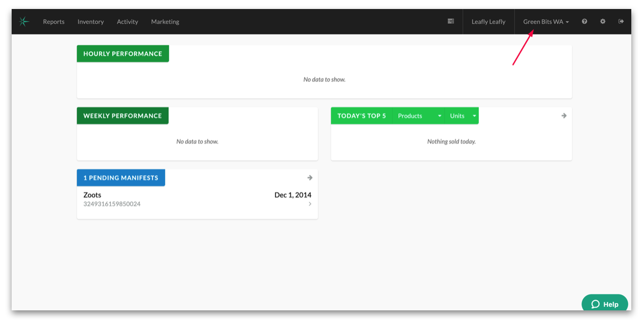This screenshot has width=644, height=322.
Task: Click the Today's Top 5 header label
Action: pyautogui.click(x=362, y=115)
